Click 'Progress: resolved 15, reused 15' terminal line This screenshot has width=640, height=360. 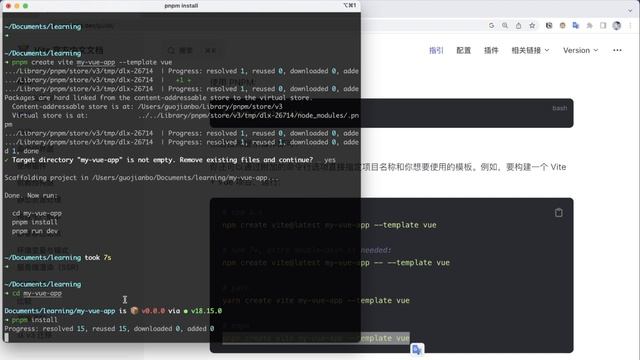pos(109,328)
